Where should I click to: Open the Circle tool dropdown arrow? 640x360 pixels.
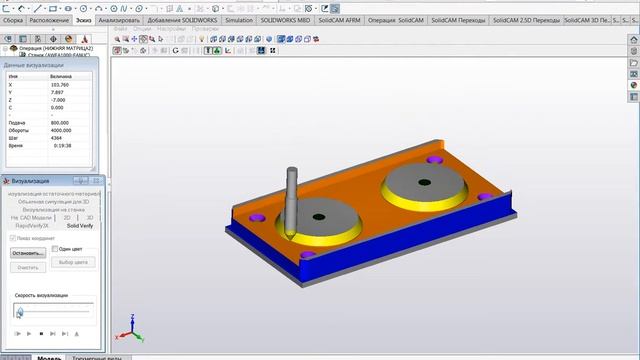tap(91, 9)
